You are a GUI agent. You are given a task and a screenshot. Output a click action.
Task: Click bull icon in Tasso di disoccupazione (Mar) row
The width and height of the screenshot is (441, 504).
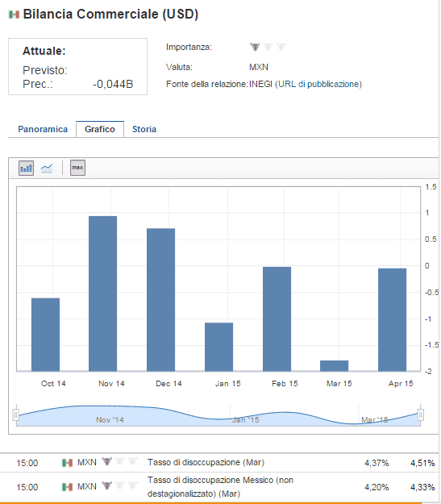click(x=106, y=461)
